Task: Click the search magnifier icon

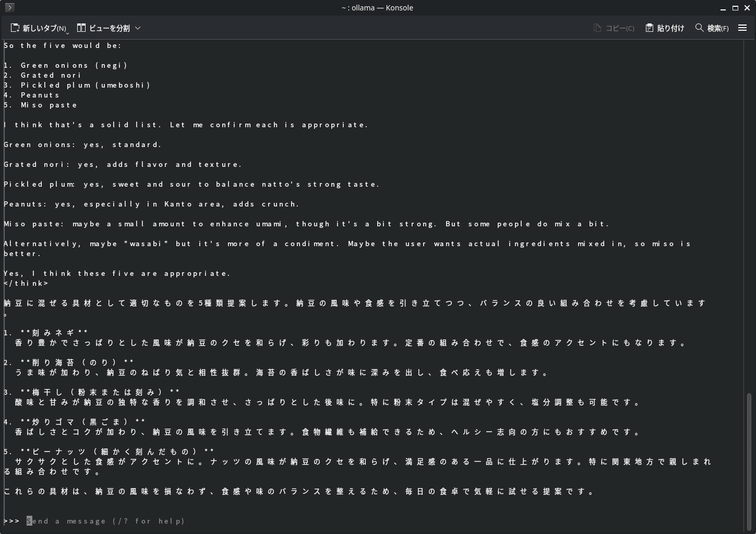Action: pyautogui.click(x=699, y=28)
